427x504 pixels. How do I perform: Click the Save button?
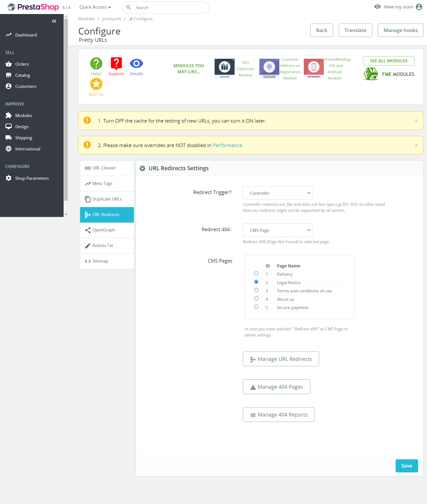coord(407,466)
